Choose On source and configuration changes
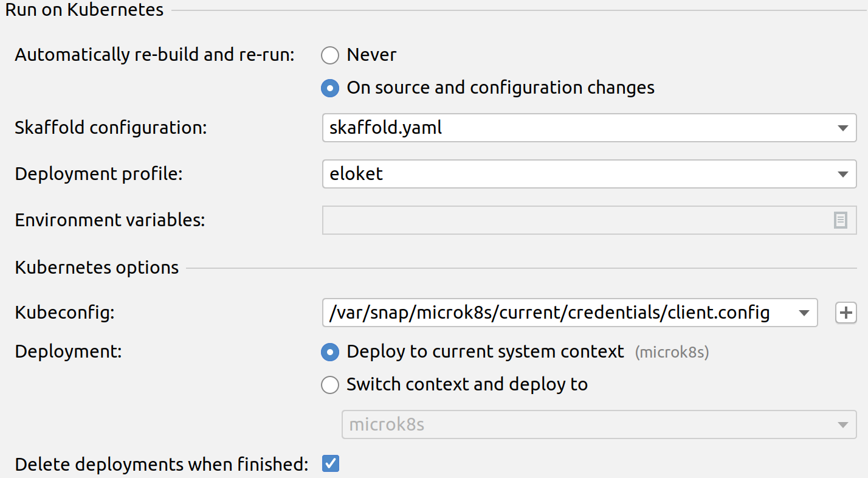 (330, 88)
